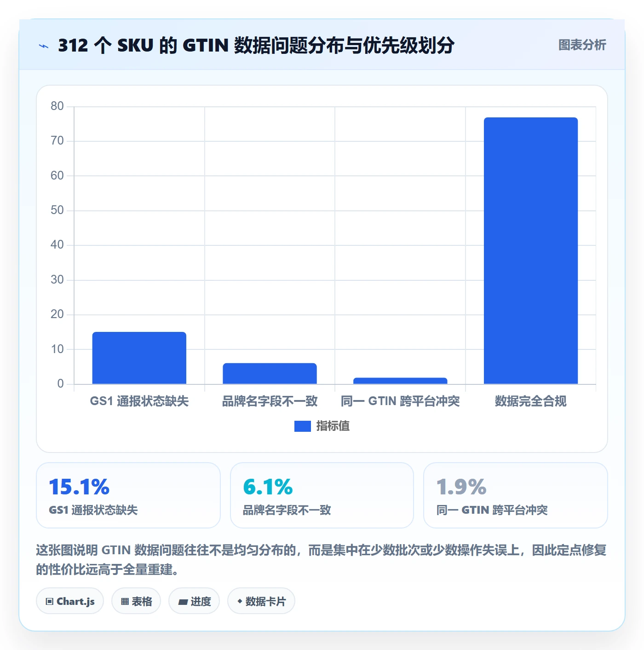Viewport: 644px width, 650px height.
Task: Select the Chart.js tag chip
Action: [70, 601]
